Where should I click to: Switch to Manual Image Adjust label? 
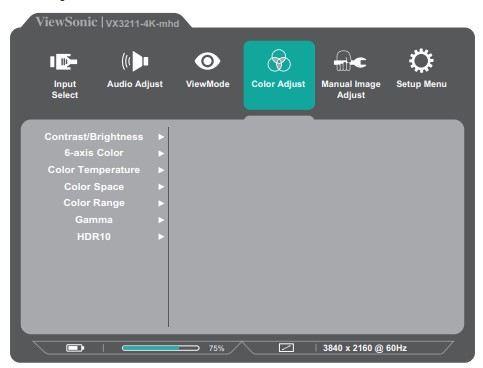tap(351, 89)
